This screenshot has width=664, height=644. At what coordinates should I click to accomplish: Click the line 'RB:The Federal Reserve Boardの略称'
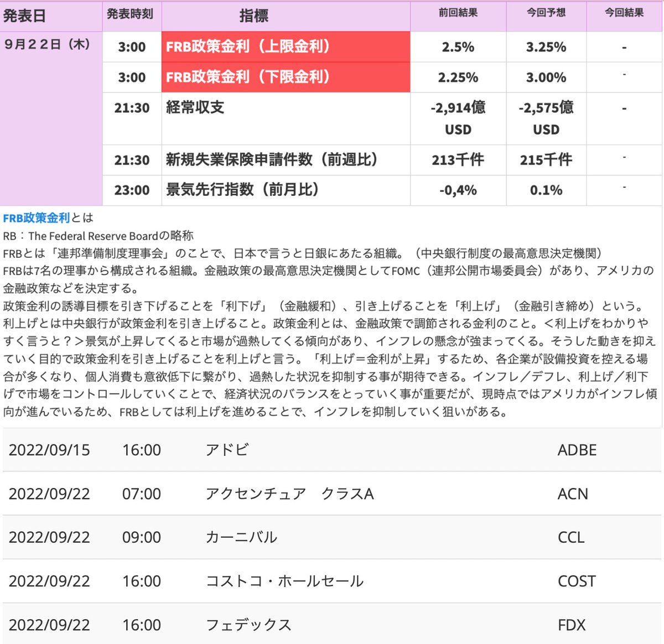point(98,236)
